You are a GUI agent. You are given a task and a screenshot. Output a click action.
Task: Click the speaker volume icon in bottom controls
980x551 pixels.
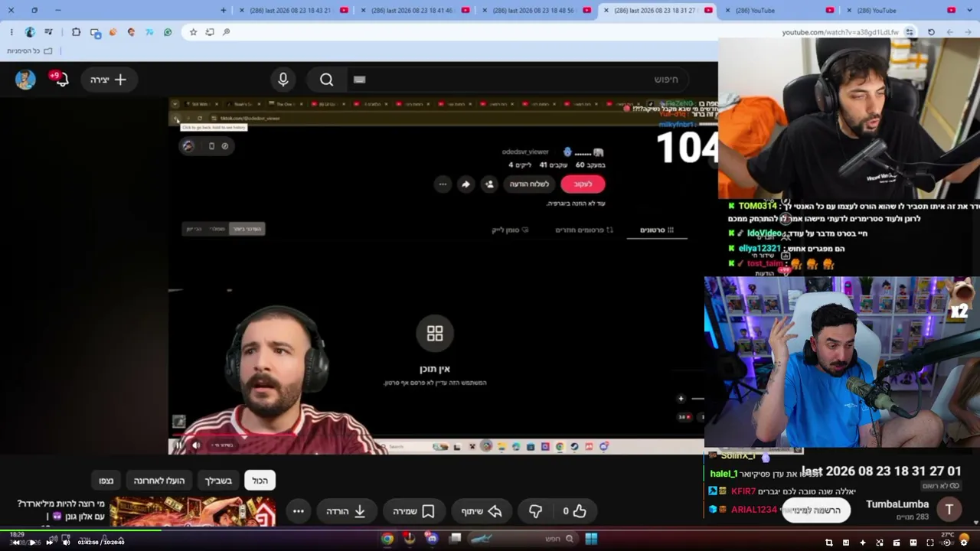point(66,543)
